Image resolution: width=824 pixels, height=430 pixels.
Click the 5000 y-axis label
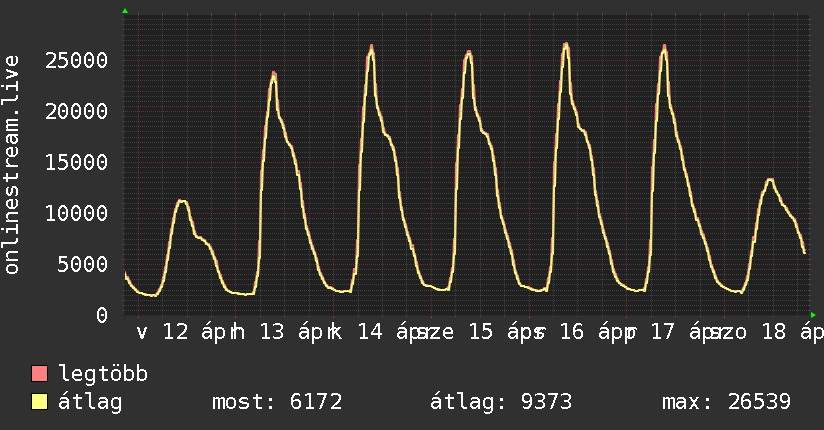pyautogui.click(x=83, y=264)
